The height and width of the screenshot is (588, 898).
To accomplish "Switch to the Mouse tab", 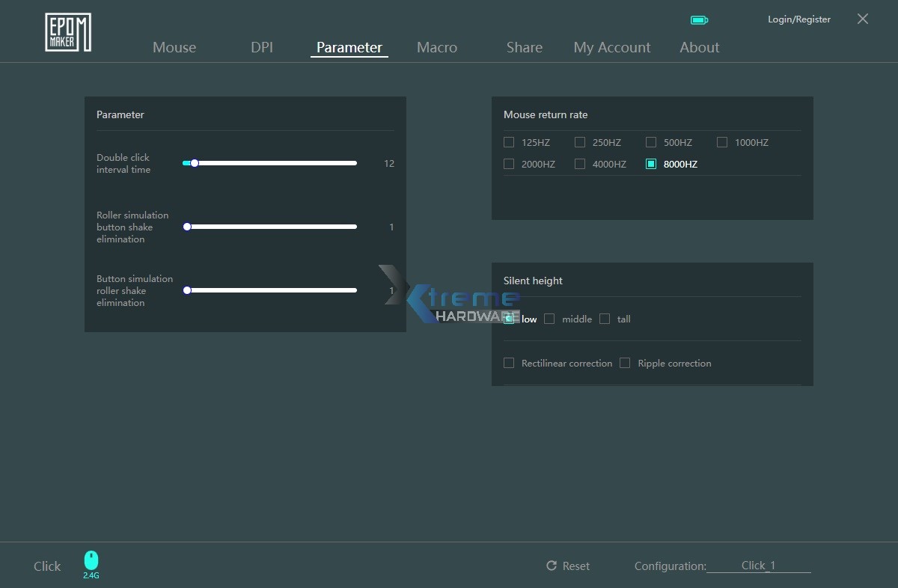I will pos(174,47).
